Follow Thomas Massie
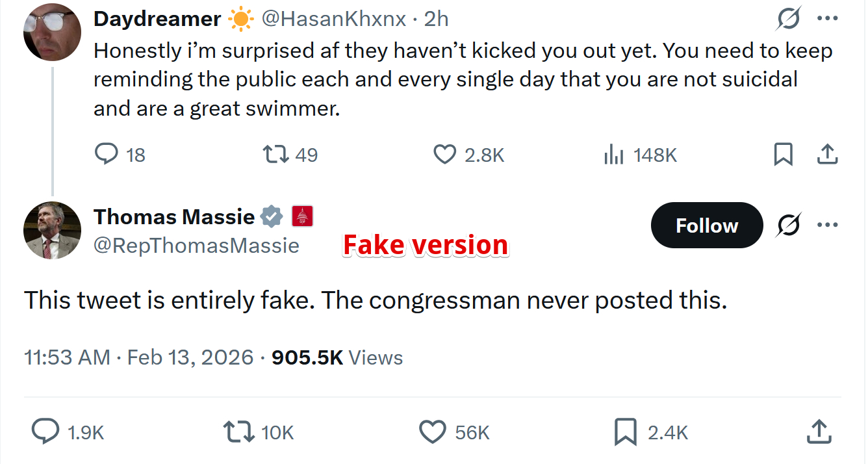 (x=706, y=225)
